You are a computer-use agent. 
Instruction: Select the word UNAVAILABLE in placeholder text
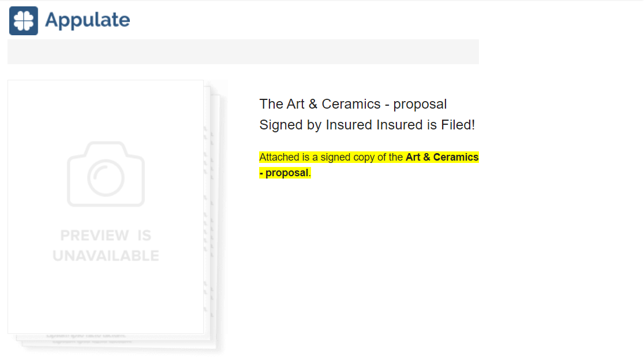point(106,256)
